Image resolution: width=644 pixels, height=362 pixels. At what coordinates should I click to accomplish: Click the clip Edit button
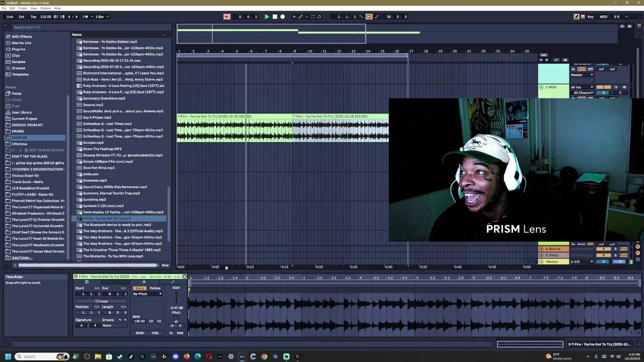click(180, 333)
